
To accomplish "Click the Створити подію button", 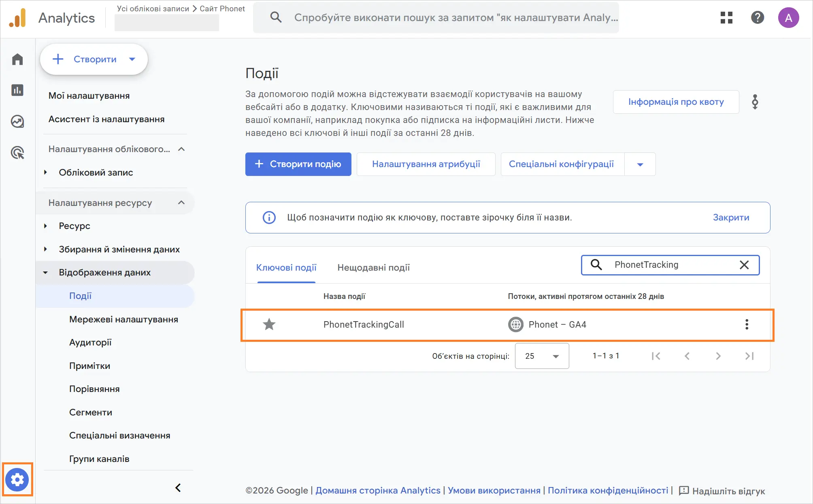I will tap(298, 164).
